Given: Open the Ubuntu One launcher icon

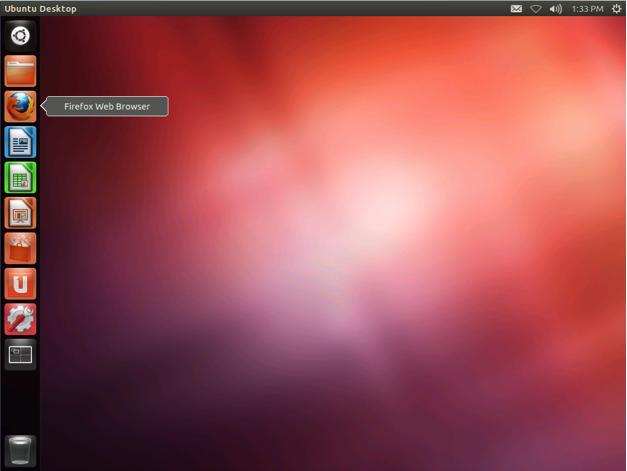Looking at the screenshot, I should pos(20,283).
